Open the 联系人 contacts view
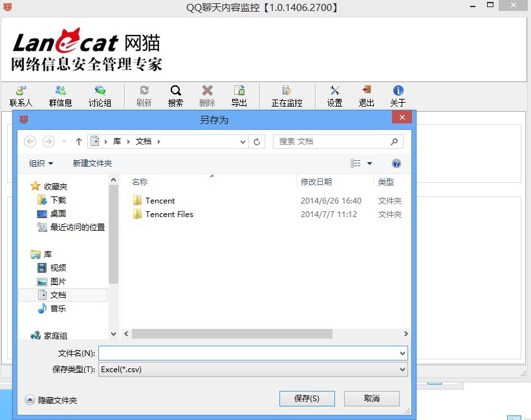Viewport: 531px width, 420px height. (x=21, y=96)
